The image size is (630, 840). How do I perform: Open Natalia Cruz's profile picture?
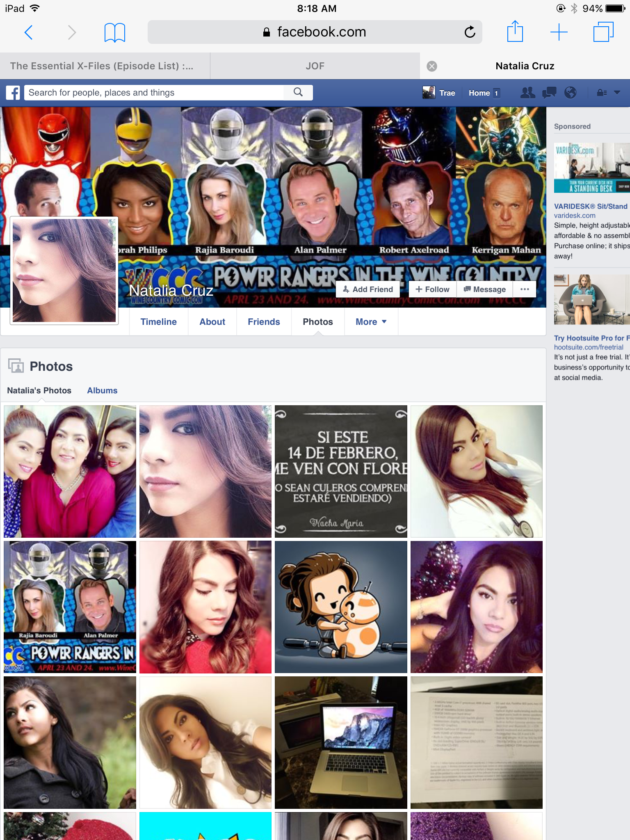click(64, 270)
